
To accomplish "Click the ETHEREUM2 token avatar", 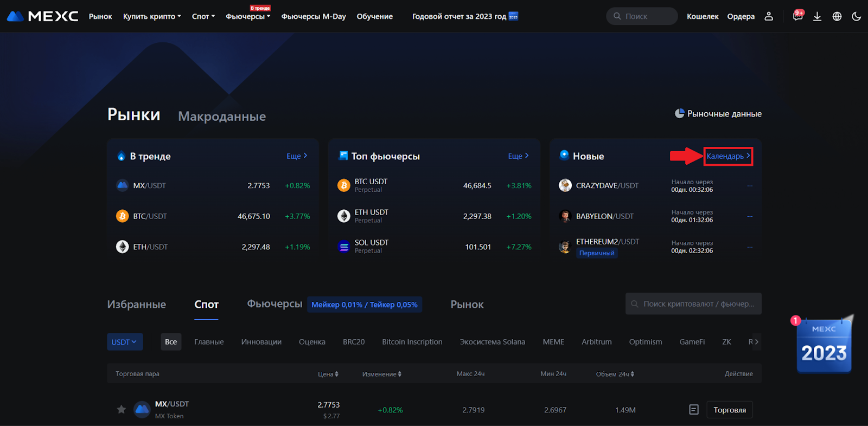I will click(x=565, y=247).
